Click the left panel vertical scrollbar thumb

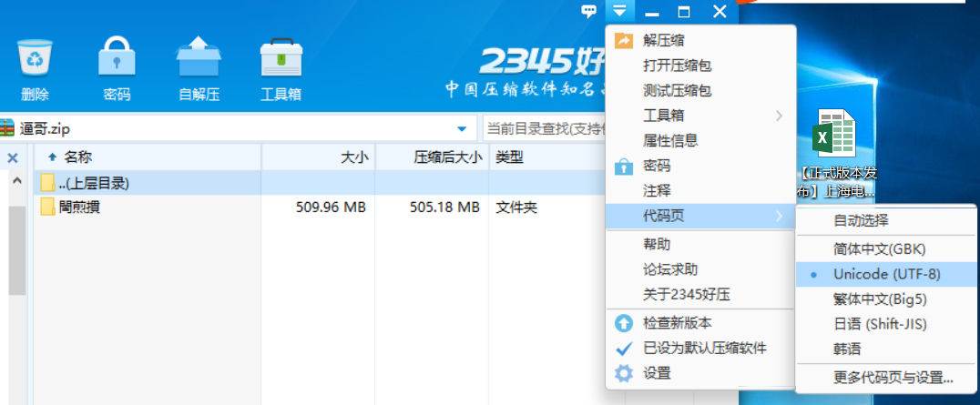17,250
